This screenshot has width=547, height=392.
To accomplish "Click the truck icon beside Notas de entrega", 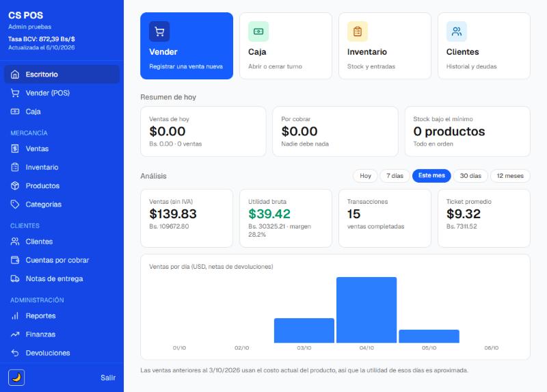I will [x=14, y=278].
